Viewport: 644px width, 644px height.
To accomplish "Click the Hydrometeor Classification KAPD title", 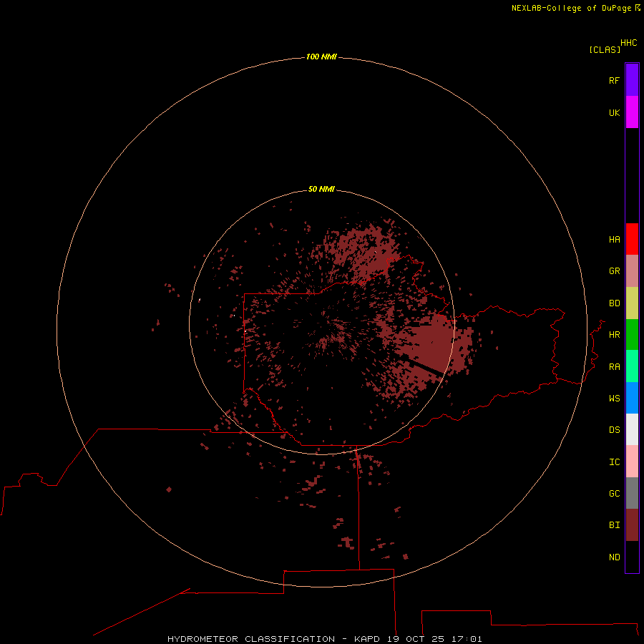I will [x=324, y=639].
